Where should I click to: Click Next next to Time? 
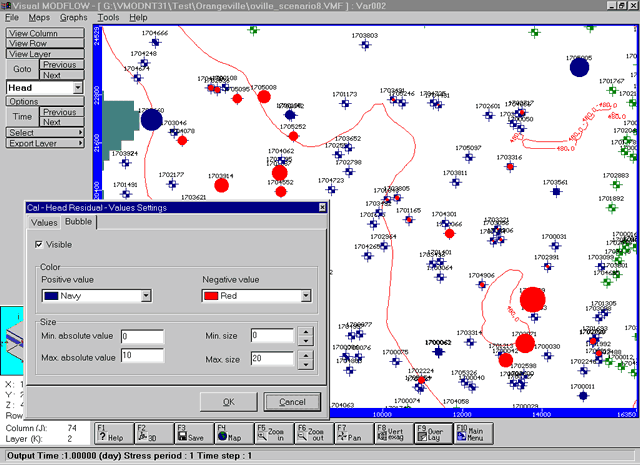pos(62,122)
